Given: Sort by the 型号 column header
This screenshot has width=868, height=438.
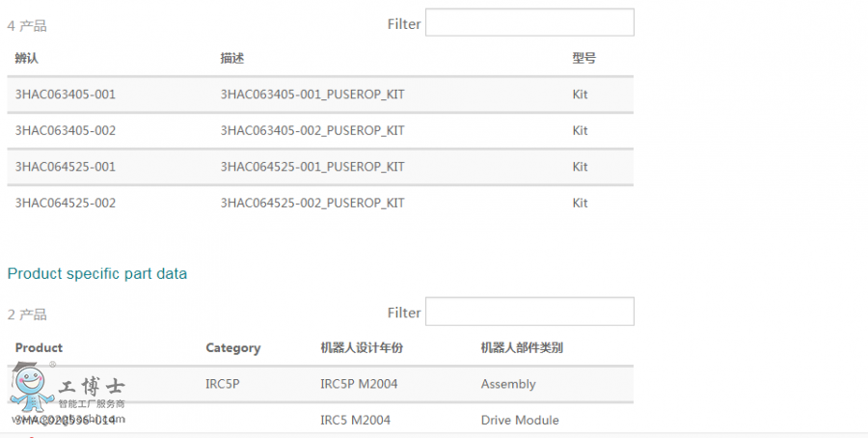Looking at the screenshot, I should 583,59.
